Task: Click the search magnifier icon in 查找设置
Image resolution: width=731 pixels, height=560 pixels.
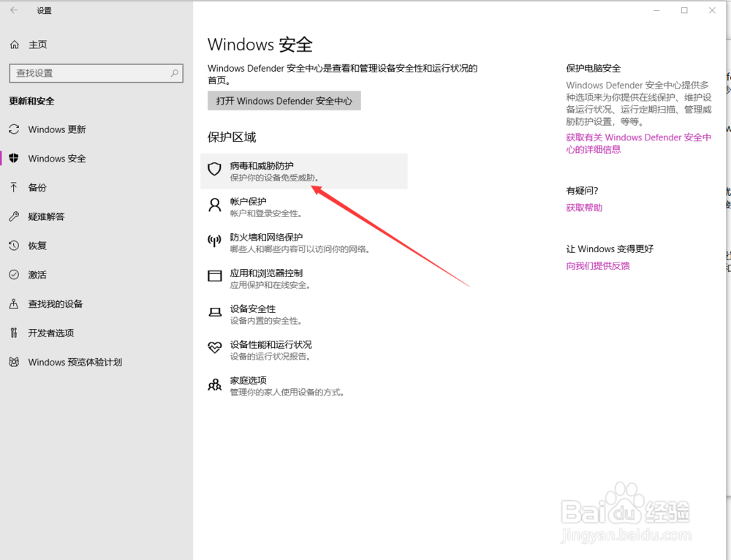Action: [175, 73]
